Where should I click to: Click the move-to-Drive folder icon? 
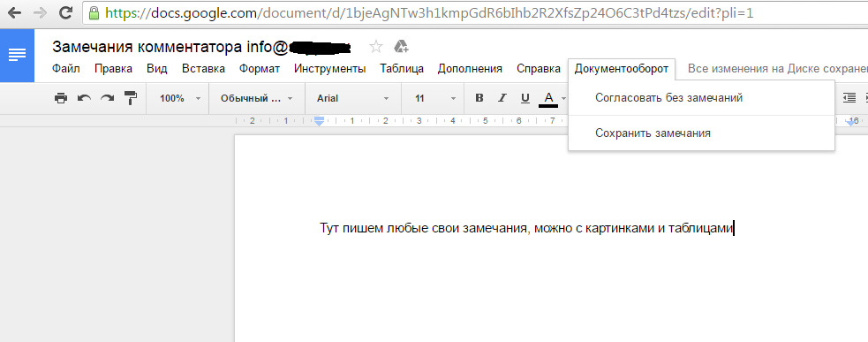click(401, 47)
